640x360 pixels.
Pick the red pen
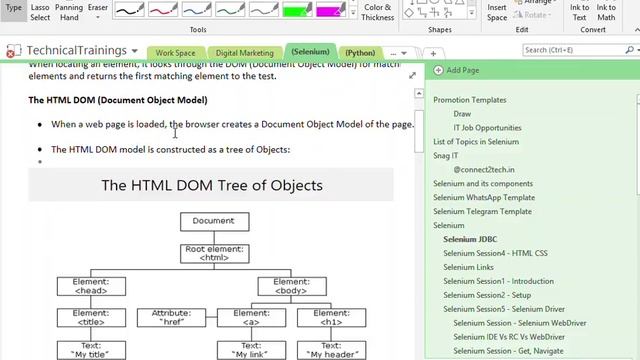coord(162,9)
